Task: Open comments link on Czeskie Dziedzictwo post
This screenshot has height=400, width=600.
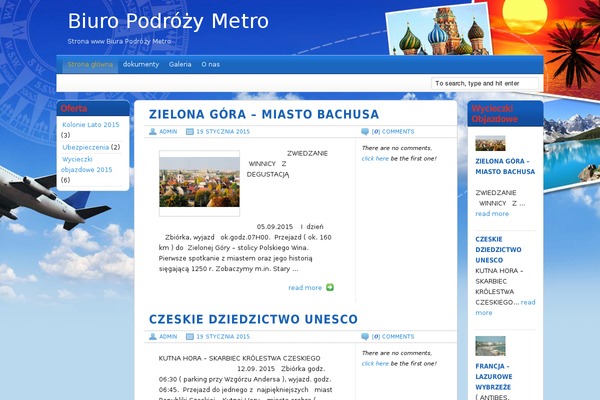Action: tap(393, 336)
